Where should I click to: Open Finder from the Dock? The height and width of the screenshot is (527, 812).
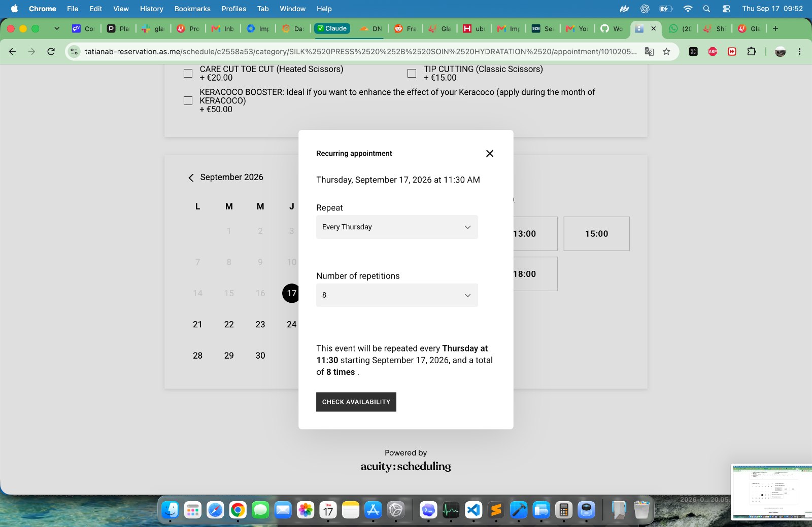[170, 510]
